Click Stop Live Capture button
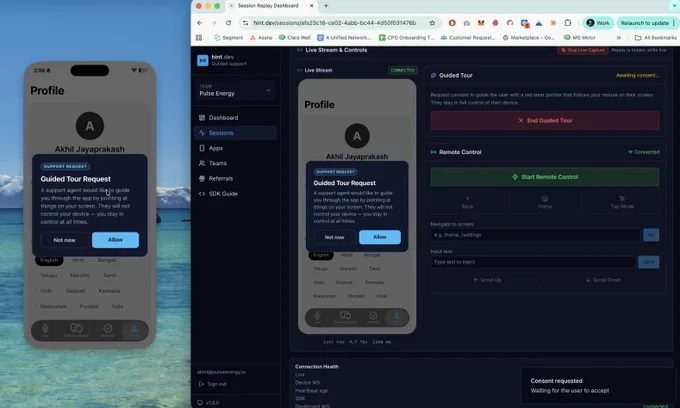 pyautogui.click(x=583, y=50)
